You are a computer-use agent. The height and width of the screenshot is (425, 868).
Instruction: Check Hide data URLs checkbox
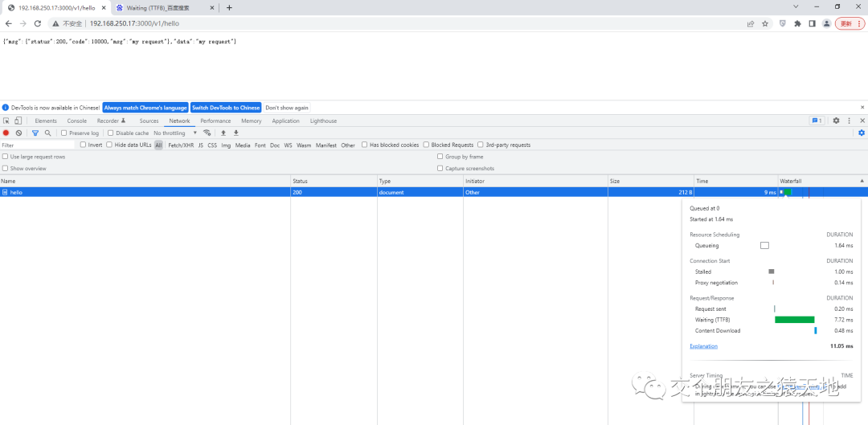pyautogui.click(x=109, y=145)
